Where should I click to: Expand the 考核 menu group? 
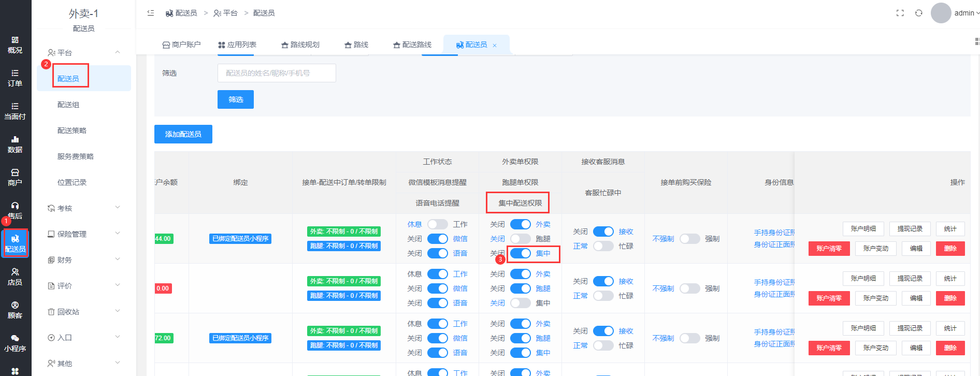[83, 208]
